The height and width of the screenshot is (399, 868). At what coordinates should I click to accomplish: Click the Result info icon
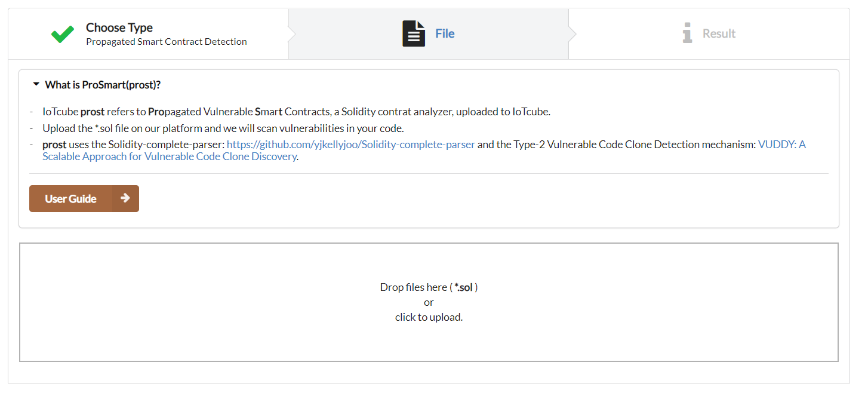687,33
